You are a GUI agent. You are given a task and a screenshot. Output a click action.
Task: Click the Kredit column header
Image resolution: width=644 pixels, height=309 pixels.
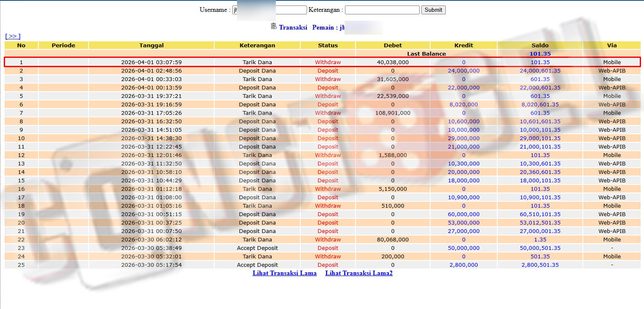(463, 45)
